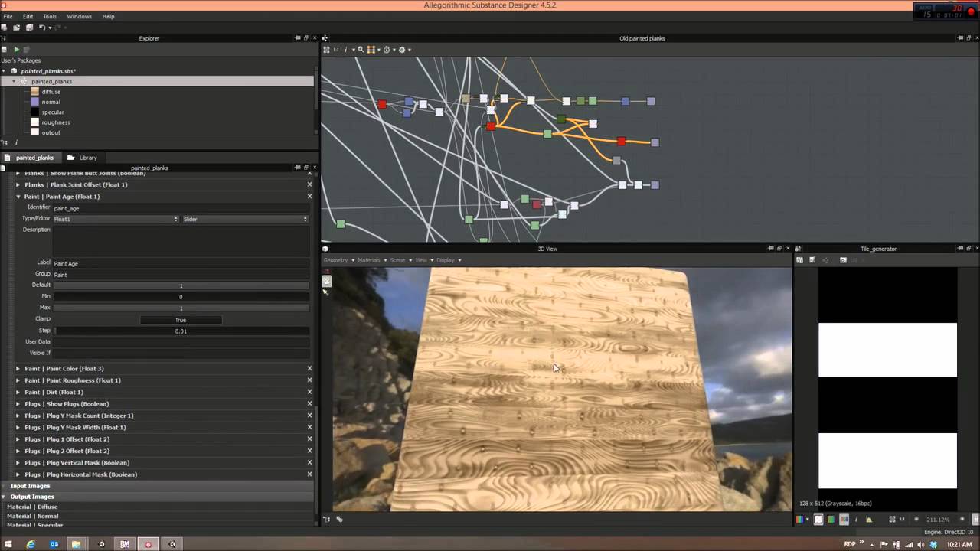Click the Max value slider

point(181,308)
